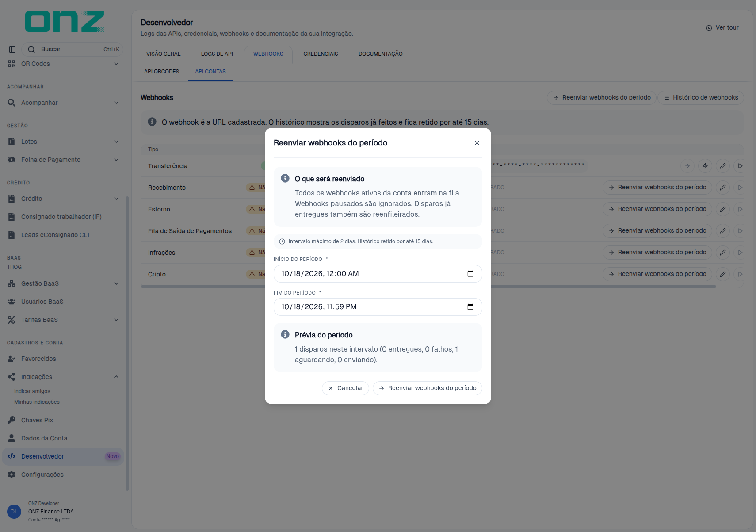Expand the Crédito menu

coord(63,199)
